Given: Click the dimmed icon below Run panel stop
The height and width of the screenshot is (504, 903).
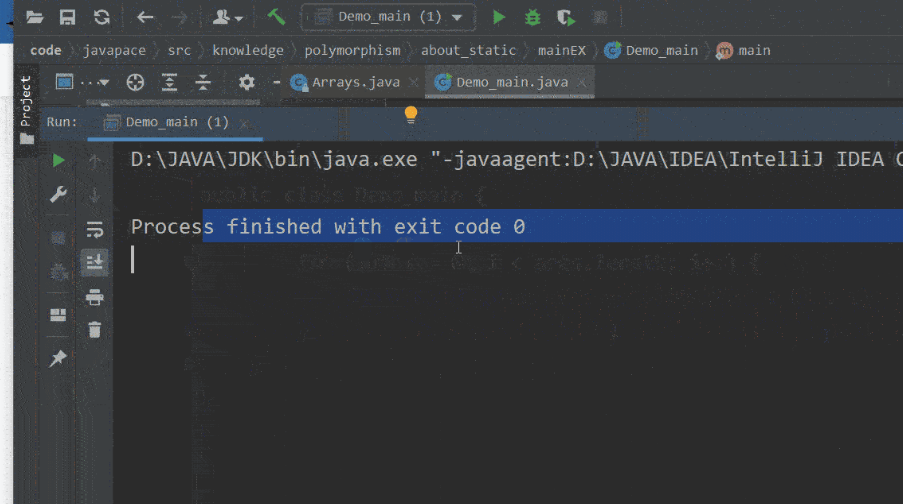Looking at the screenshot, I should coord(58,271).
